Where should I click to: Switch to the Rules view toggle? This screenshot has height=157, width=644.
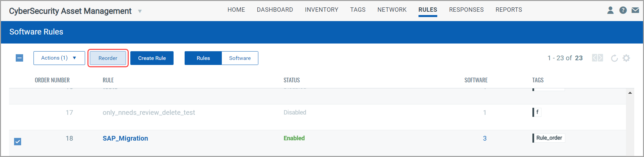tap(203, 58)
